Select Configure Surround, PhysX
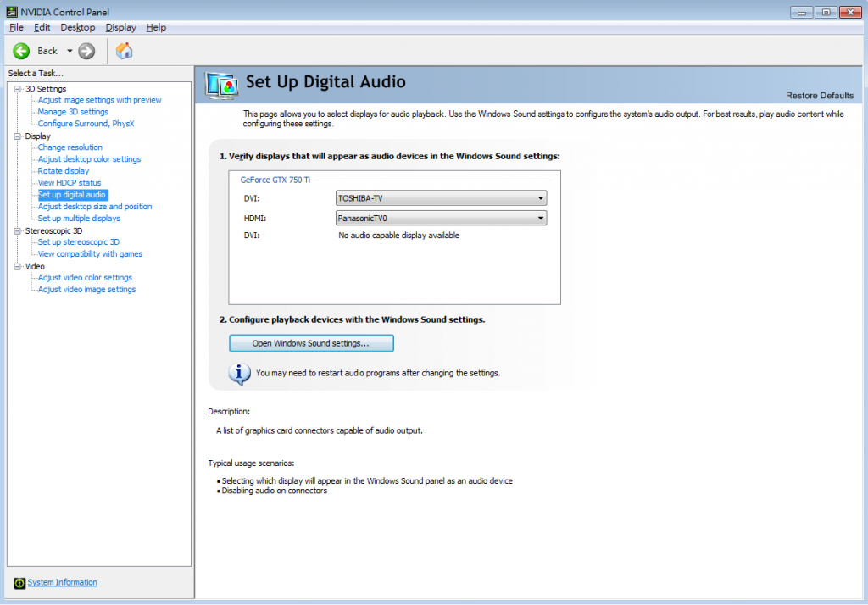868x605 pixels. 86,124
